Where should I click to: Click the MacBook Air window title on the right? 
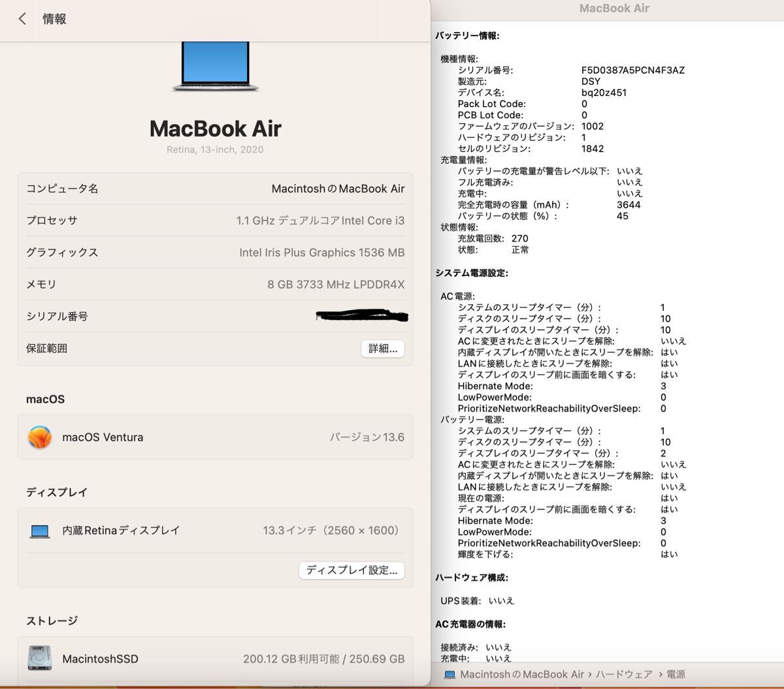coord(614,8)
